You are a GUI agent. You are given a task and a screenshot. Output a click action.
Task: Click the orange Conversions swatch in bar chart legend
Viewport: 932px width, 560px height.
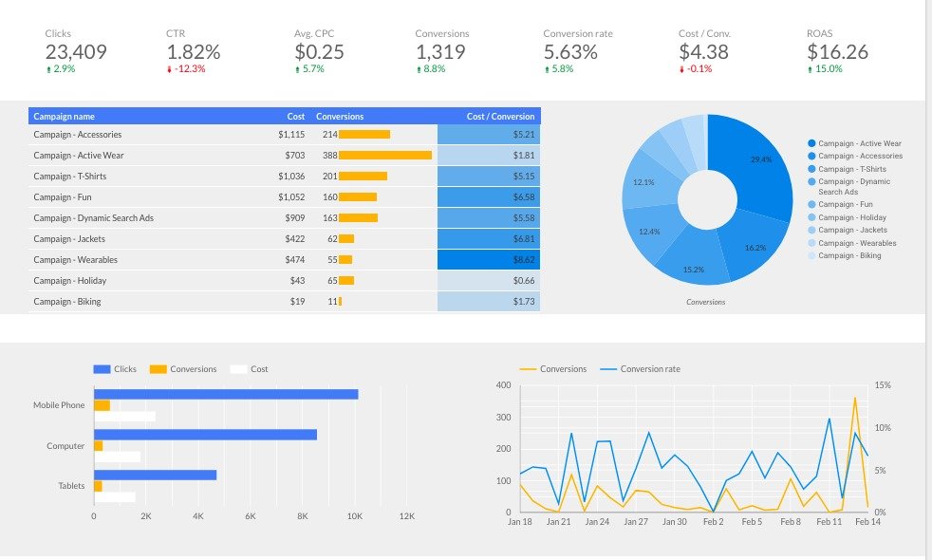pyautogui.click(x=158, y=369)
